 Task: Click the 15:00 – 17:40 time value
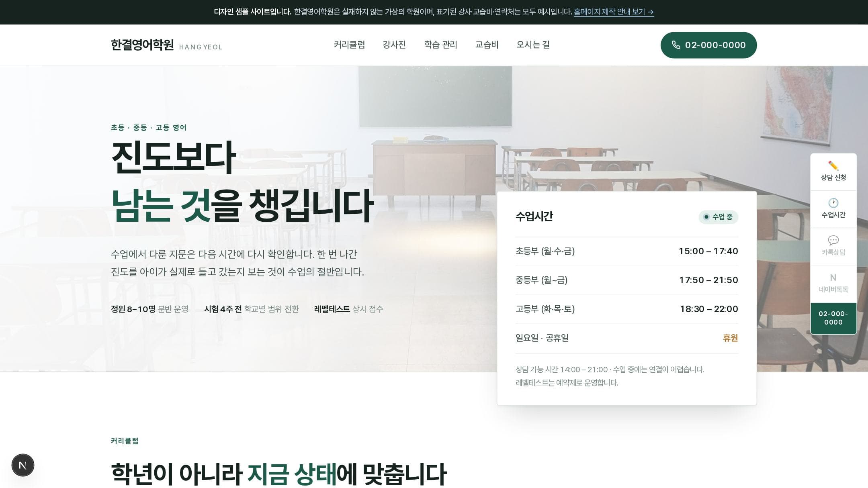click(708, 251)
